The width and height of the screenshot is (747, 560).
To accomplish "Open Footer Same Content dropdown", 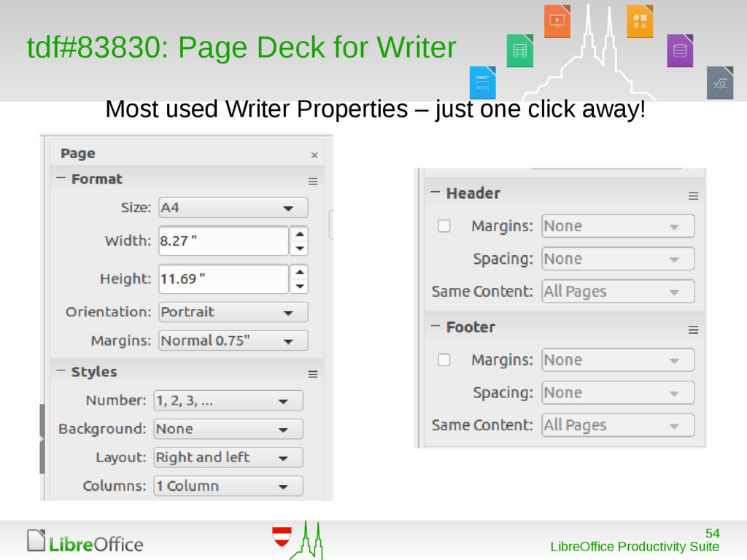I will pos(618,425).
